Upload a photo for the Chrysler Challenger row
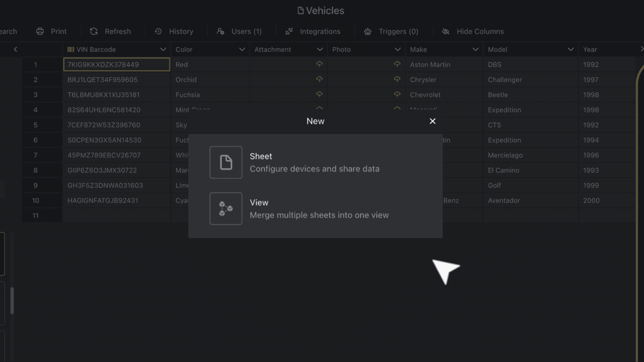This screenshot has width=644, height=362. 397,79
